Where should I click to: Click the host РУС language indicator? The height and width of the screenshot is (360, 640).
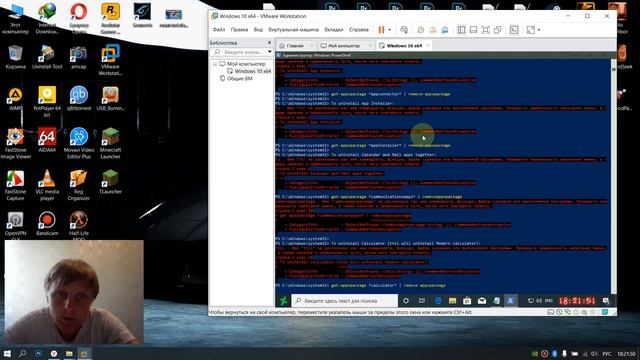click(x=607, y=354)
